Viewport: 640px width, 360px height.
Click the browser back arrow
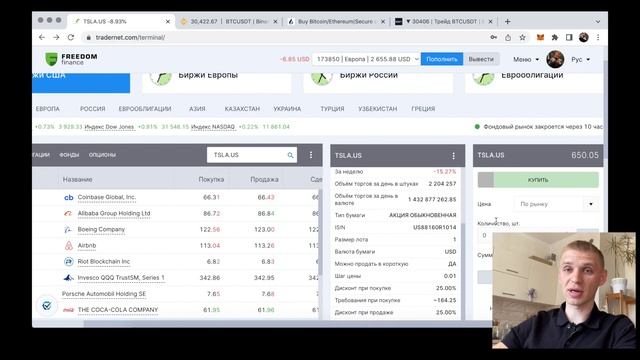42,37
